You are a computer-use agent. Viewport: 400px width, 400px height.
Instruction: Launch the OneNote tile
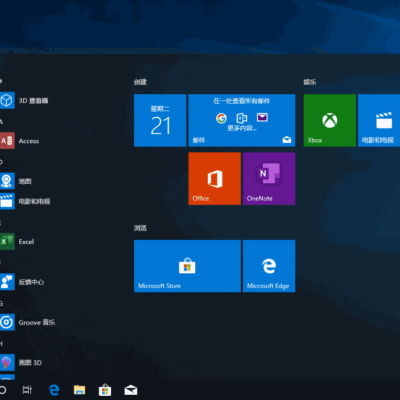269,179
